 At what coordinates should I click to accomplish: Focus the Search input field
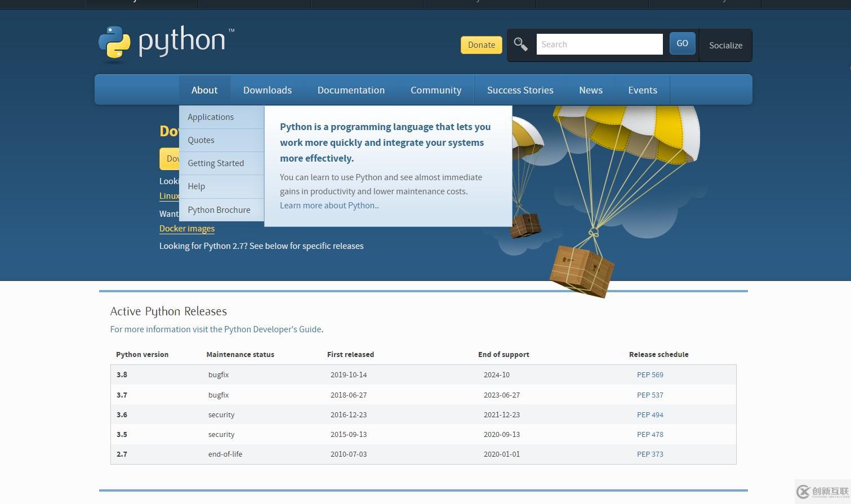point(599,44)
